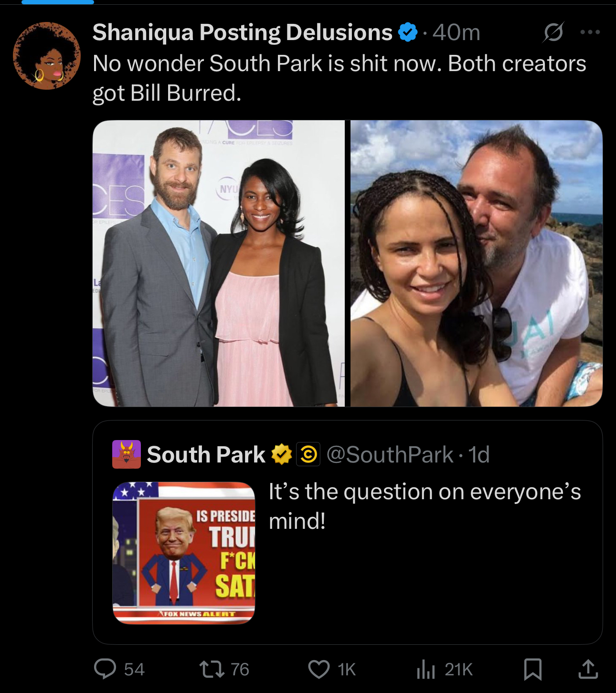The image size is (616, 693).
Task: Click the Grok slash icon
Action: coord(553,32)
